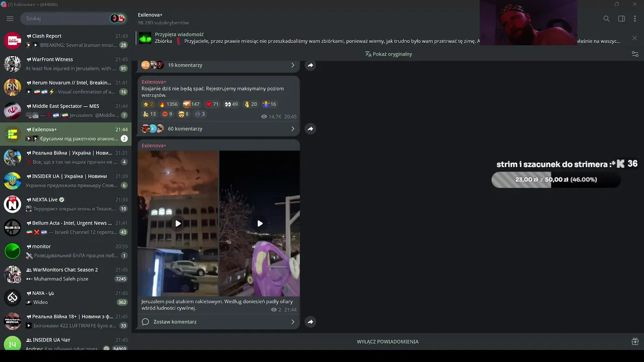Click the WarFront Witness avatar
Viewport: 644px width, 362px height.
(x=12, y=64)
